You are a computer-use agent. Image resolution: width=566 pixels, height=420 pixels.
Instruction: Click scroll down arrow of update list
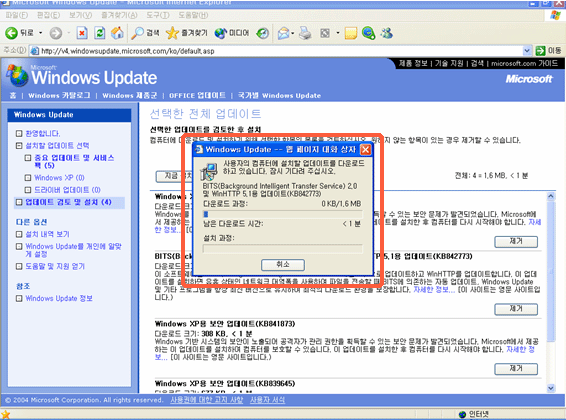(x=551, y=388)
